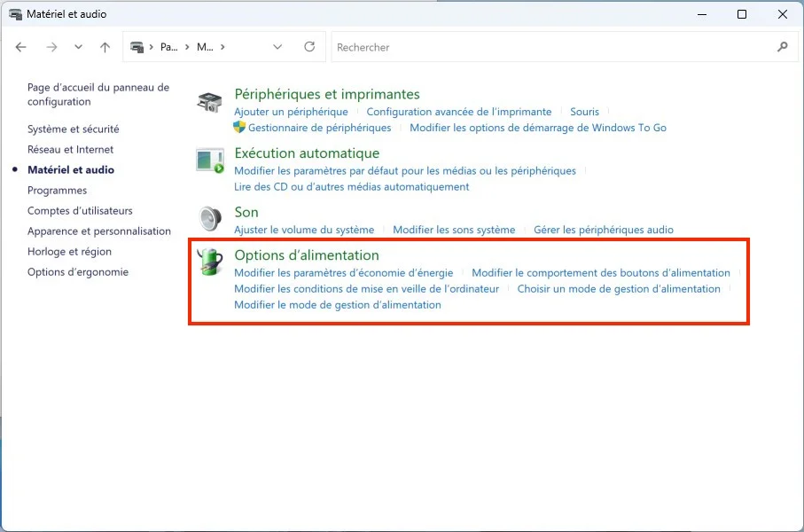
Task: Expand the chevron after the M... breadcrumb
Action: pyautogui.click(x=222, y=47)
